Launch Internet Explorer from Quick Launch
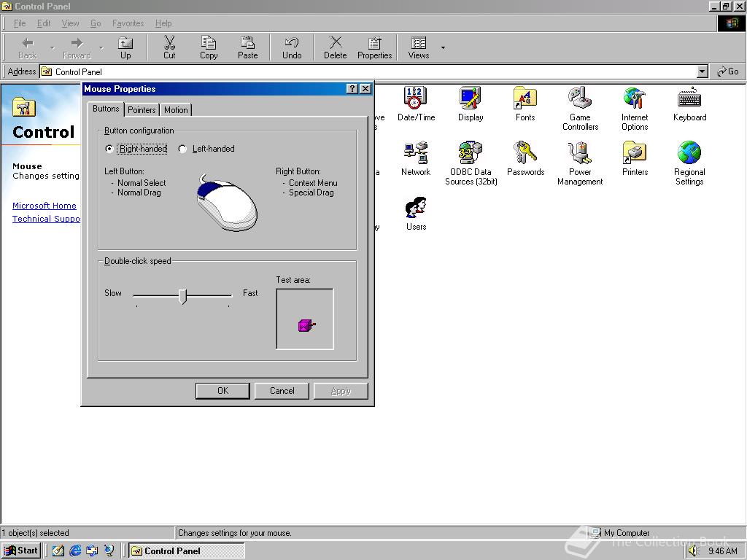Viewport: 747px width, 560px height. [75, 551]
